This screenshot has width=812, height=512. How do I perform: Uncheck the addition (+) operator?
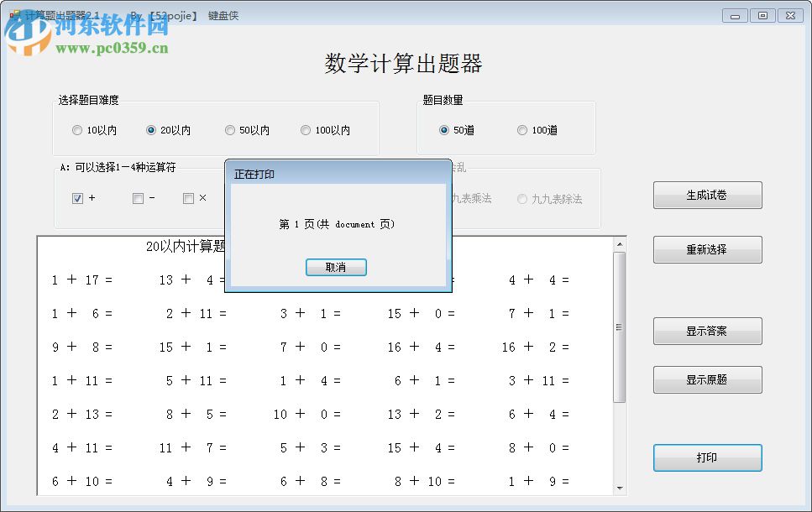pos(78,198)
